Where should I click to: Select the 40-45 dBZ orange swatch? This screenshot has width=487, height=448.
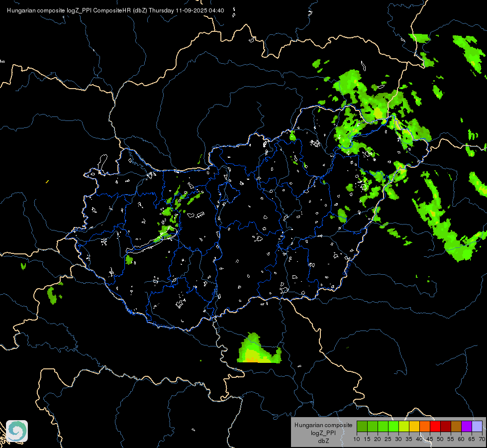(x=425, y=427)
